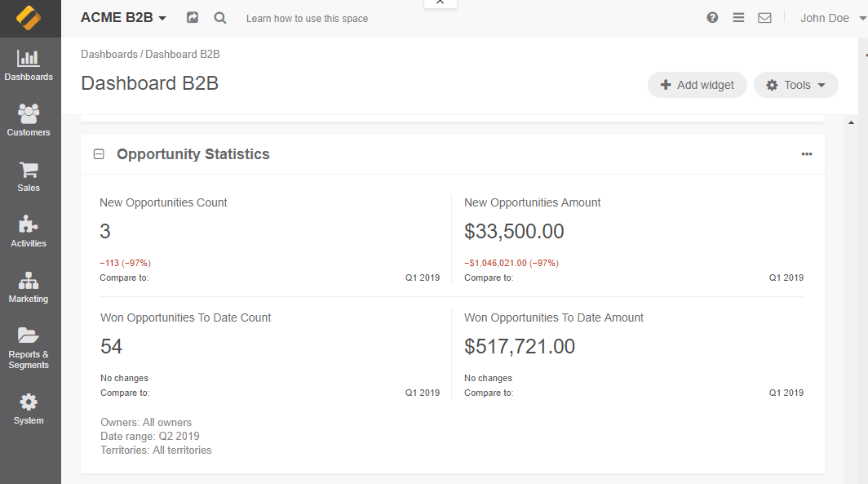The image size is (868, 484).
Task: Click the $517,721.00 won amount
Action: click(519, 347)
